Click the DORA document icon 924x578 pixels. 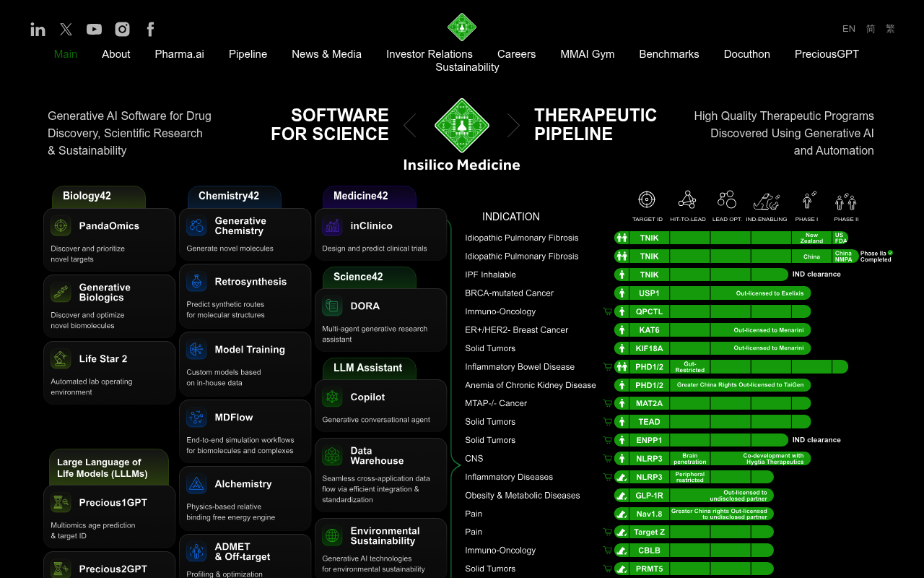pos(332,306)
